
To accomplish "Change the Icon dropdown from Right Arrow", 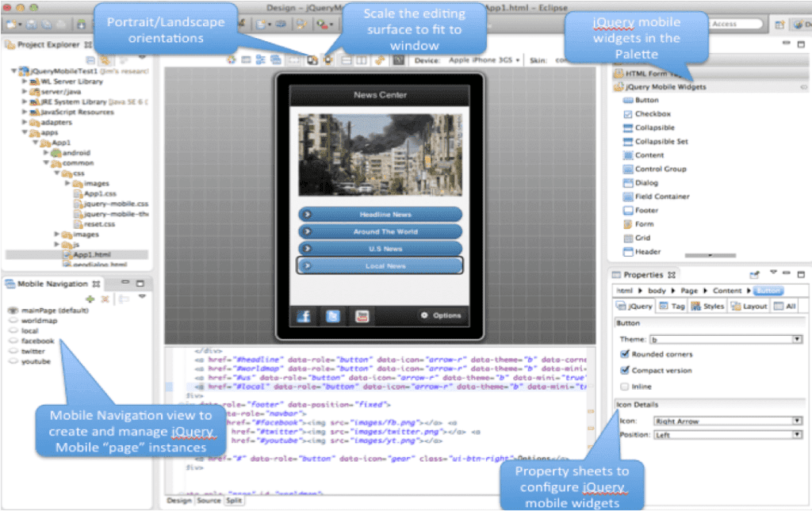I will tap(795, 421).
